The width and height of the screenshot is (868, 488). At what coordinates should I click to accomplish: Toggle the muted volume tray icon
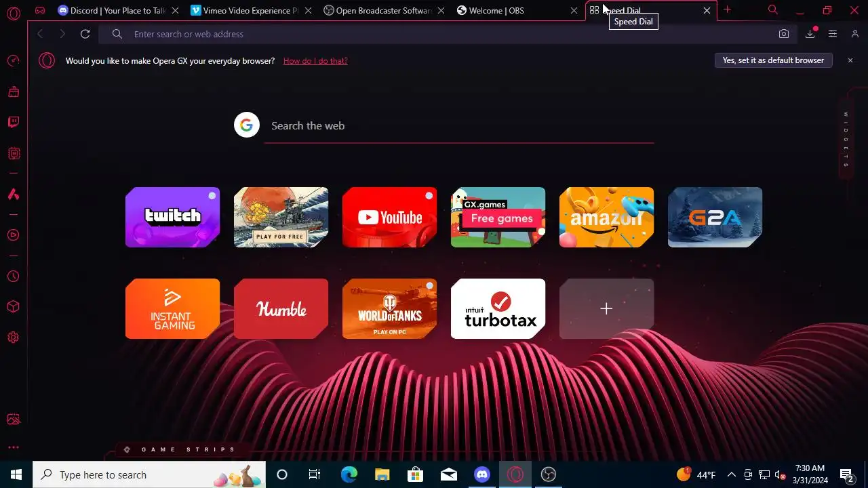point(780,474)
